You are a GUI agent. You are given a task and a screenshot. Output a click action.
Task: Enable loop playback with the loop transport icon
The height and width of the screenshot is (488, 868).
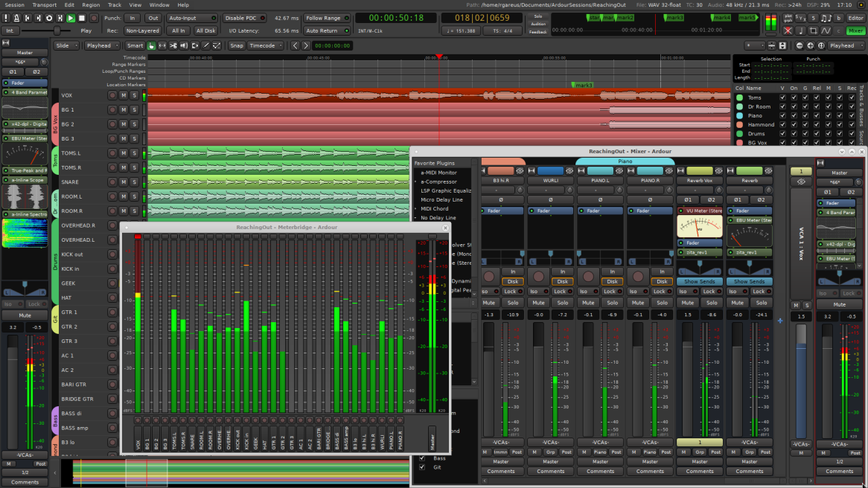click(48, 18)
